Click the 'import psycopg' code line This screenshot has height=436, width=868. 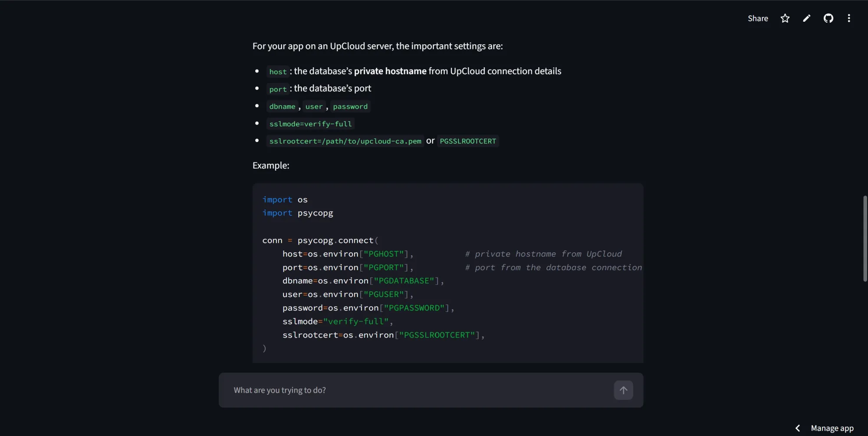pyautogui.click(x=298, y=213)
